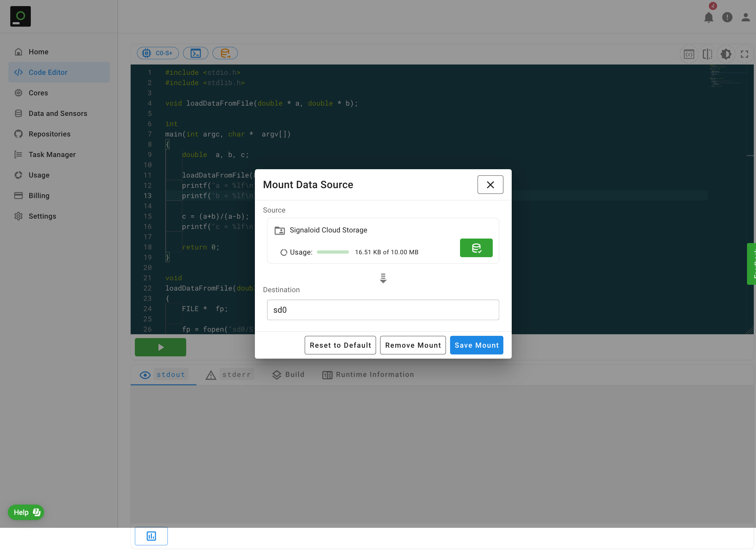Enter fullscreen editor mode
Viewport: 756px width, 558px height.
[744, 54]
